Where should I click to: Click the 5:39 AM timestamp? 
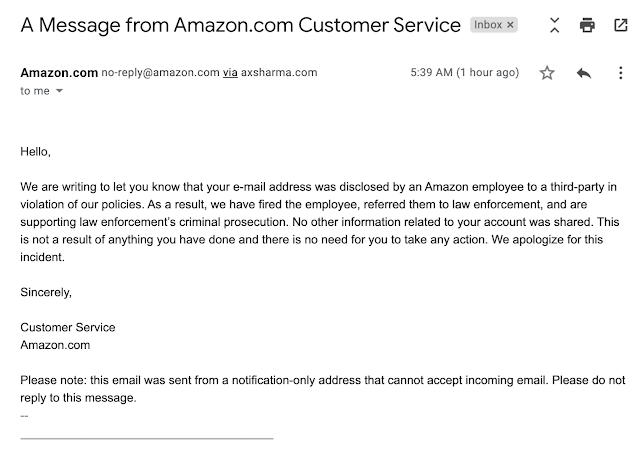point(465,73)
